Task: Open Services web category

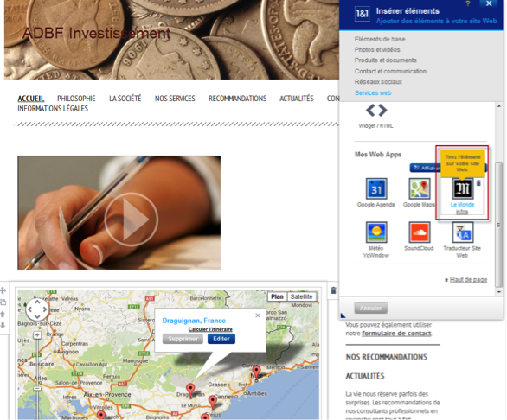Action: point(373,93)
